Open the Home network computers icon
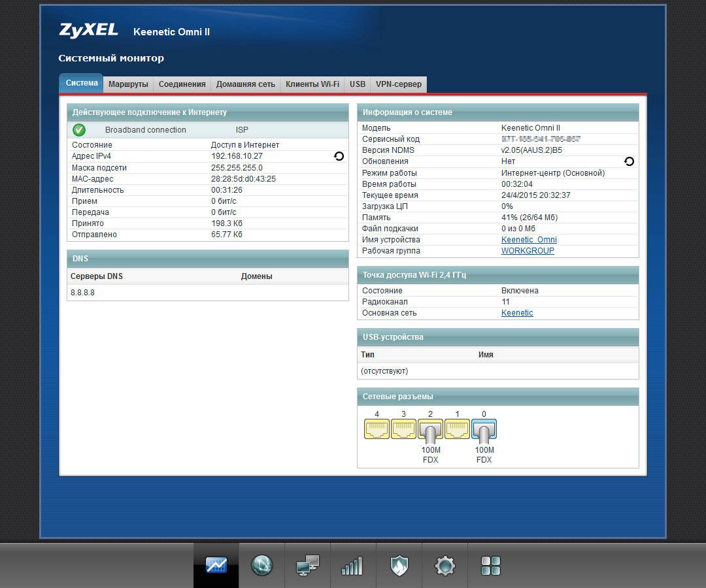 pyautogui.click(x=307, y=565)
